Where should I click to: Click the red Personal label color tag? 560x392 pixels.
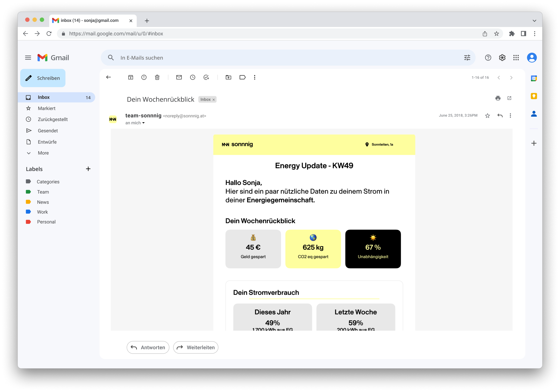point(28,222)
